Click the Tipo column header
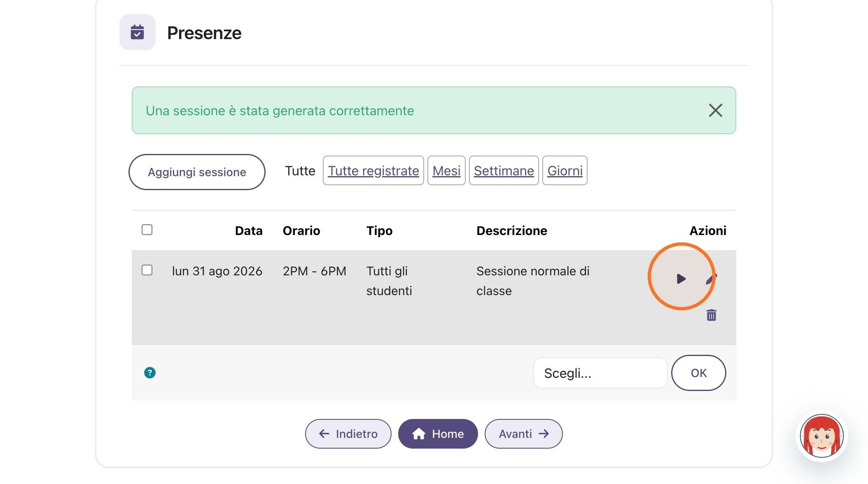The width and height of the screenshot is (868, 484). 380,231
